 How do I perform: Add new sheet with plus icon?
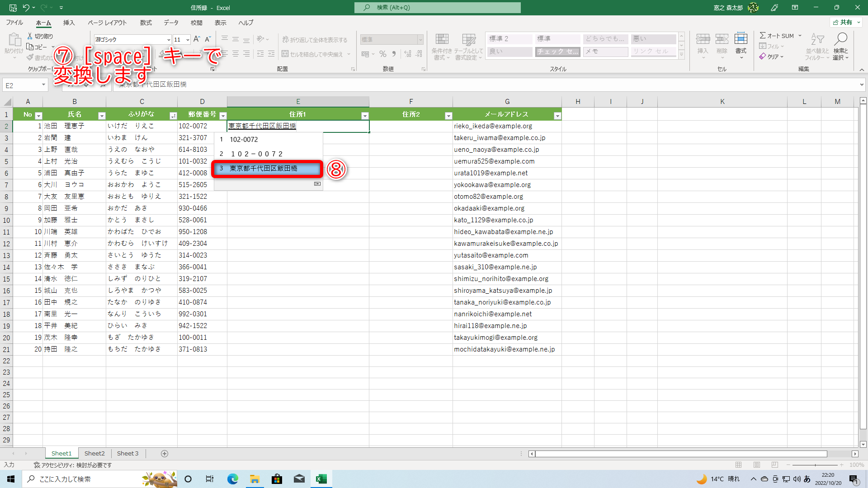coord(165,454)
